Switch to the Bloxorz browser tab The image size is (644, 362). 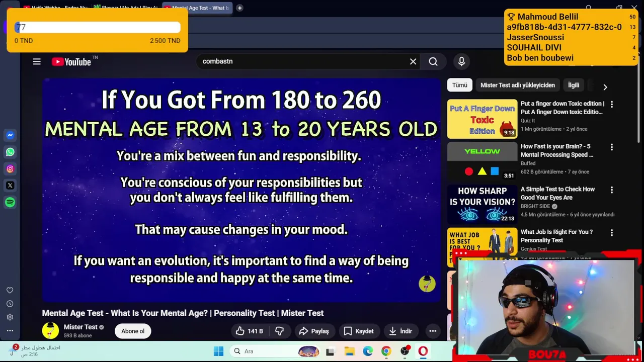pos(125,8)
